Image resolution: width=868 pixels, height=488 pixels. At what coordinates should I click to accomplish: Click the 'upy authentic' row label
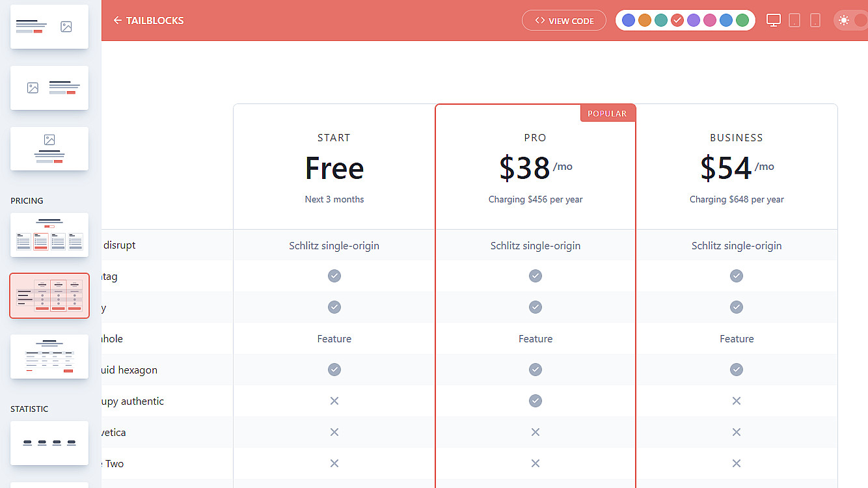click(x=133, y=401)
